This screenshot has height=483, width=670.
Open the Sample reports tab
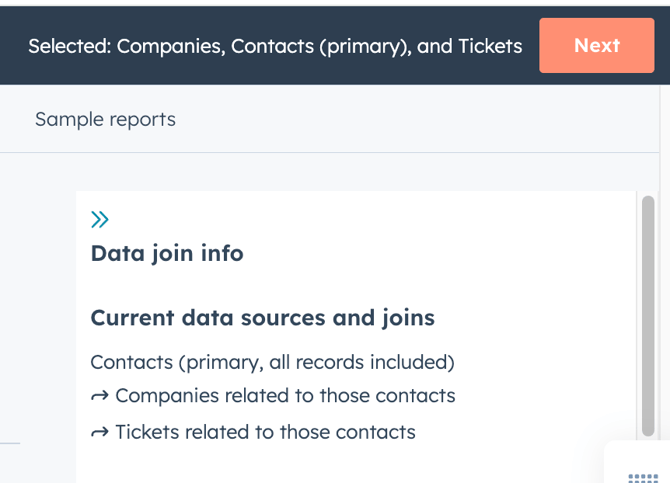(x=105, y=119)
